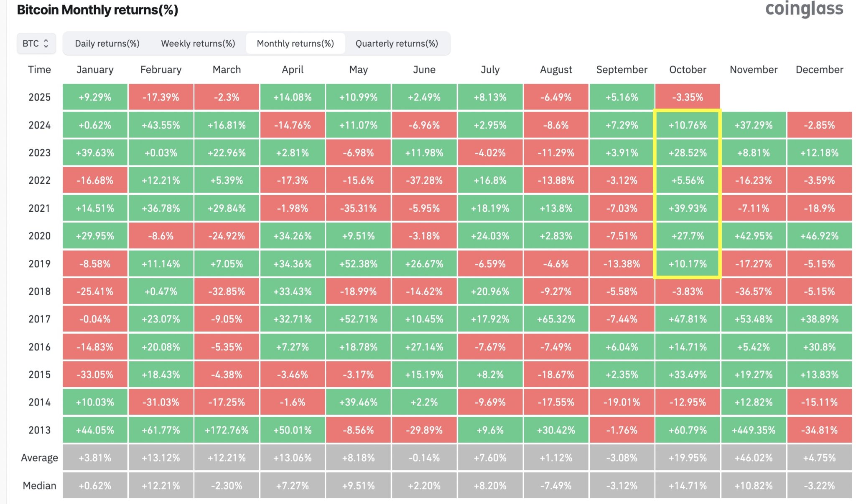
Task: Select the Monthly returns(%) tab
Action: click(296, 43)
